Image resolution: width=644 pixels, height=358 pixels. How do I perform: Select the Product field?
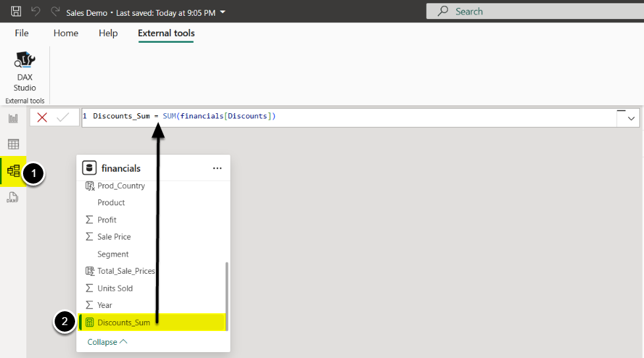click(x=111, y=203)
